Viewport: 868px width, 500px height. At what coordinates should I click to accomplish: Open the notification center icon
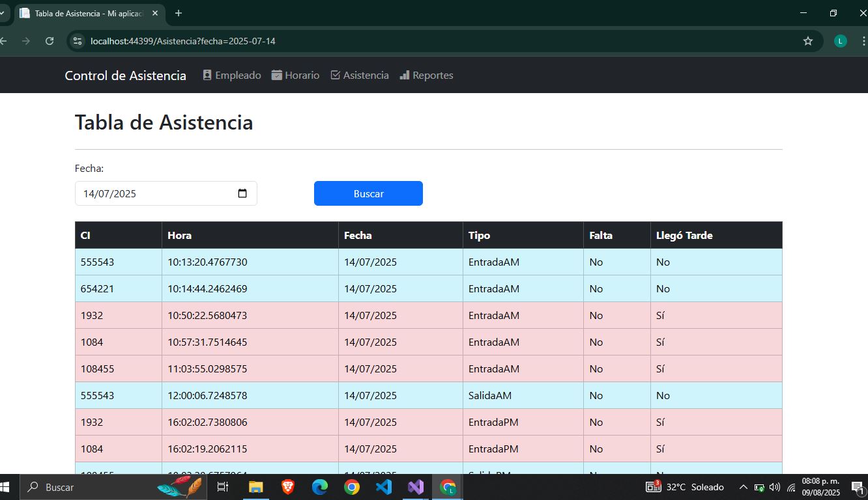857,487
